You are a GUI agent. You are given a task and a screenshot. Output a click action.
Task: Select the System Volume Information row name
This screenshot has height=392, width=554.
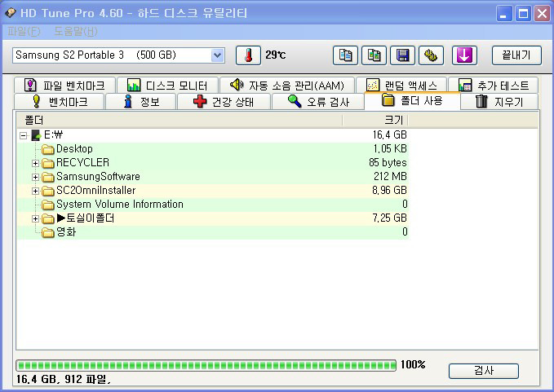pyautogui.click(x=120, y=205)
